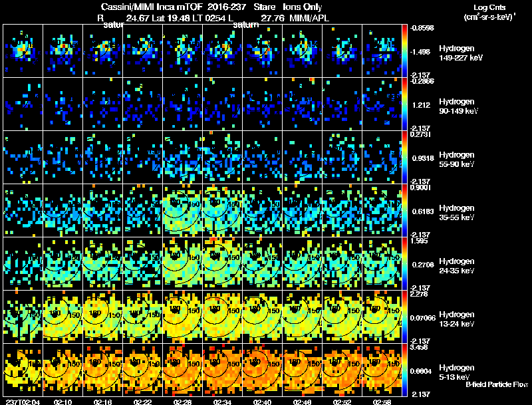Open the 02:10 panel in 13-24 keV row
The image size is (532, 405).
[x=63, y=317]
